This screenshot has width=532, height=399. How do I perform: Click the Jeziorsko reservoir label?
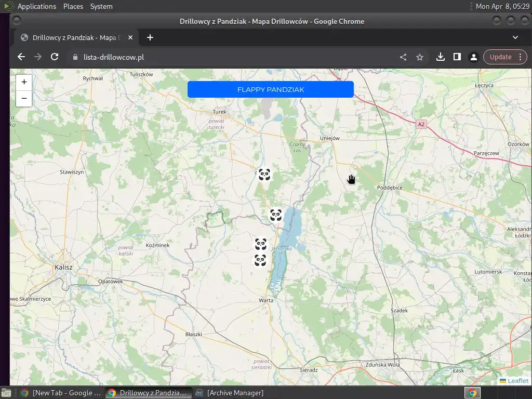coord(282,248)
